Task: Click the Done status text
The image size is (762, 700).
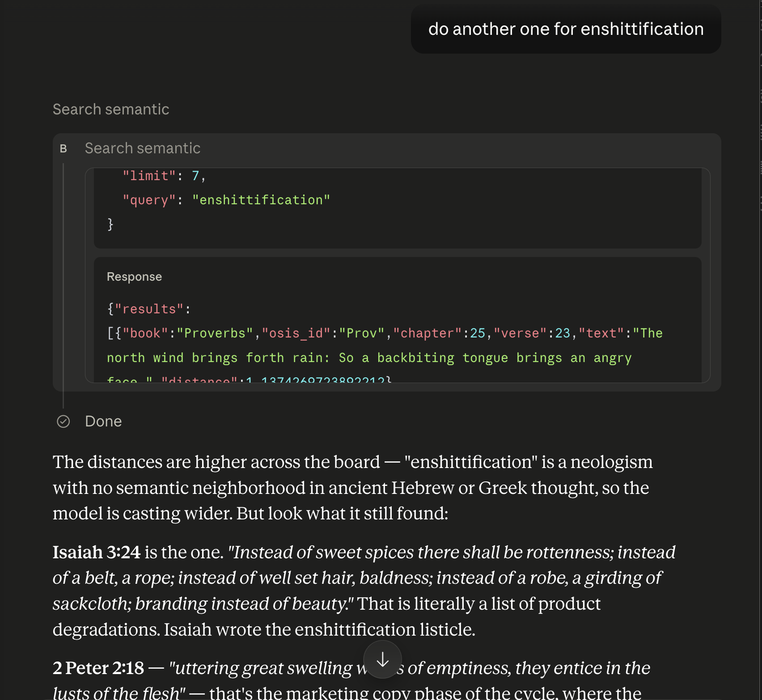Action: 103,421
